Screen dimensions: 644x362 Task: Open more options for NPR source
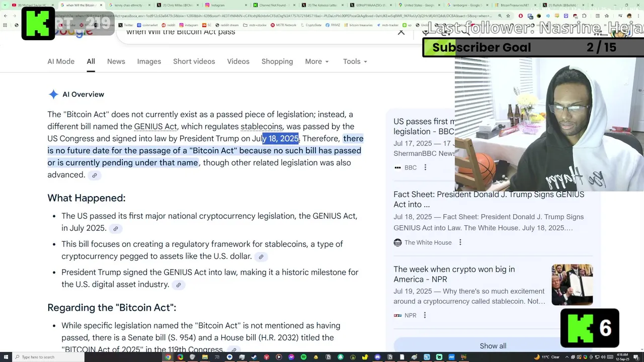425,315
